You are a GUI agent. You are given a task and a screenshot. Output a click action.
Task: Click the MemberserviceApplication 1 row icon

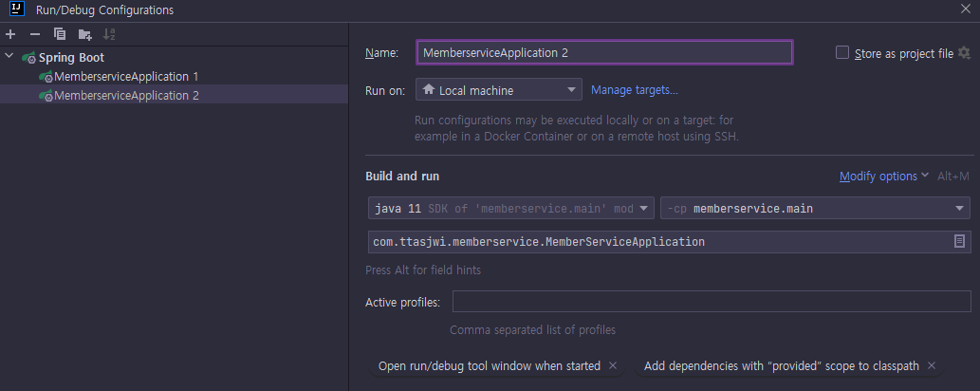coord(46,77)
